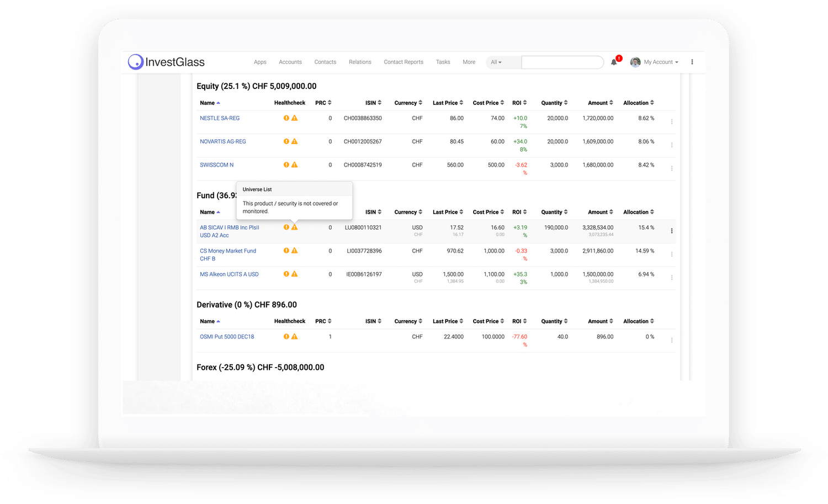The width and height of the screenshot is (828, 504).
Task: Open row menu for SWISSCOM N
Action: click(x=672, y=168)
